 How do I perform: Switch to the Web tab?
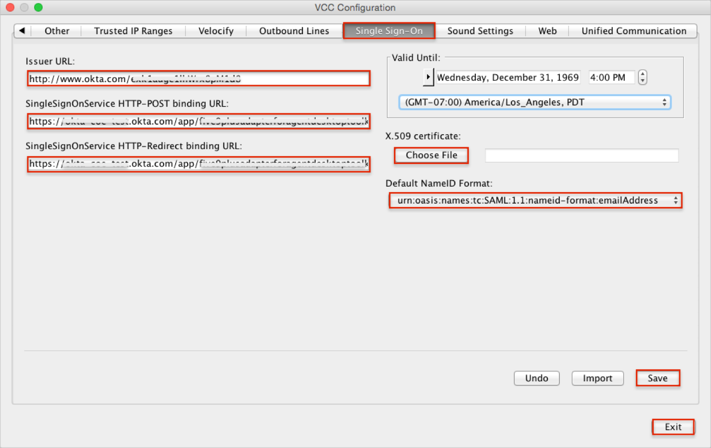pyautogui.click(x=547, y=31)
